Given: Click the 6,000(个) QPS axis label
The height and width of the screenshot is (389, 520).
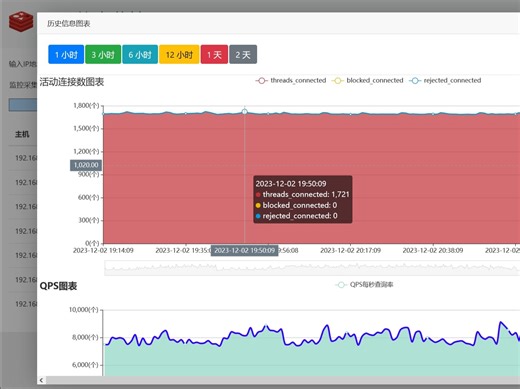Looking at the screenshot, I should [x=85, y=365].
